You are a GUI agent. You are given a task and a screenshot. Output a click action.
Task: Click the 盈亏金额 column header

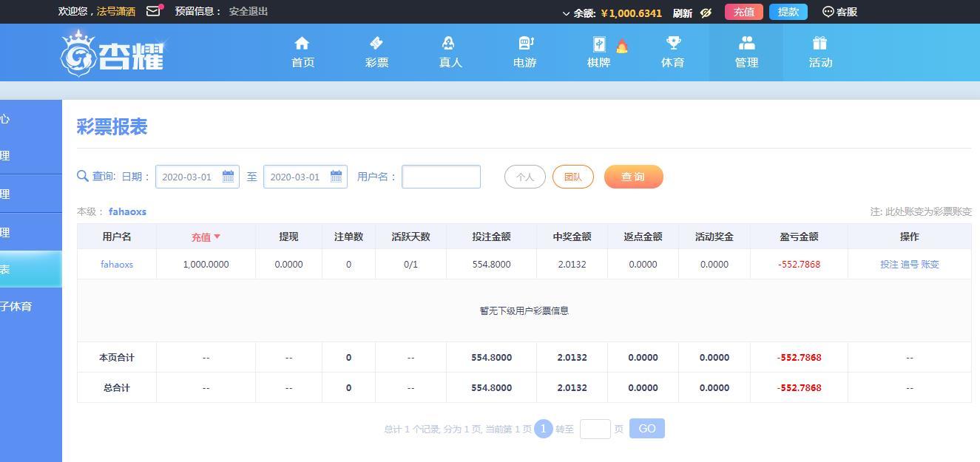(x=799, y=237)
